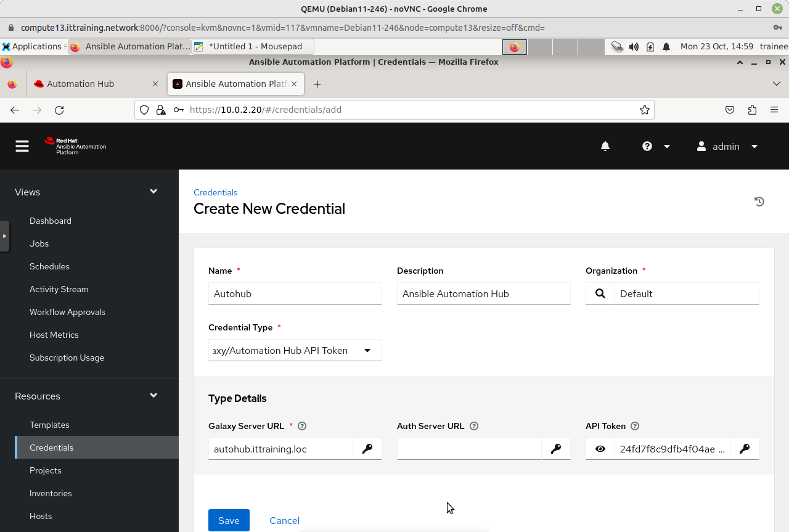Screen dimensions: 789x532
Task: Open system tray notification bell
Action: point(666,46)
